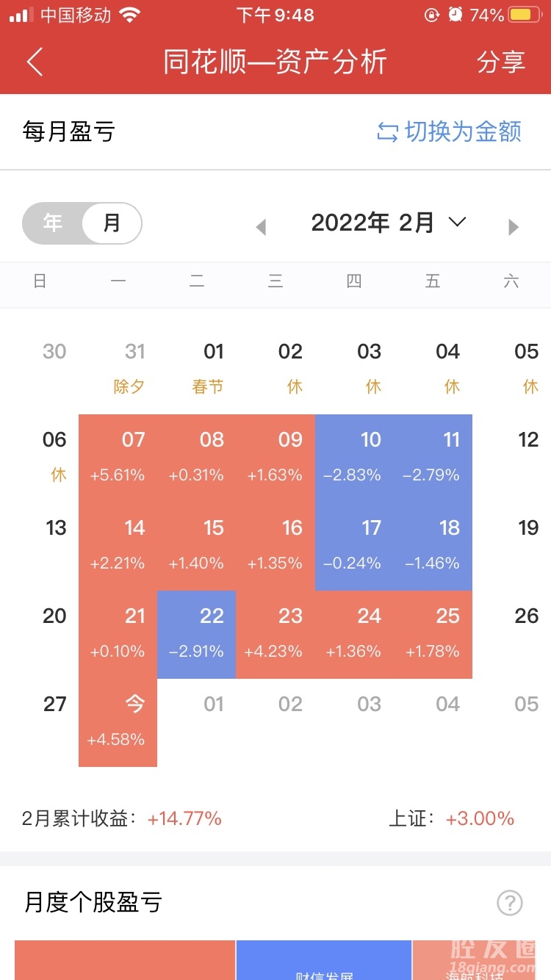Image resolution: width=551 pixels, height=980 pixels.
Task: Tap the back arrow icon
Action: click(35, 62)
